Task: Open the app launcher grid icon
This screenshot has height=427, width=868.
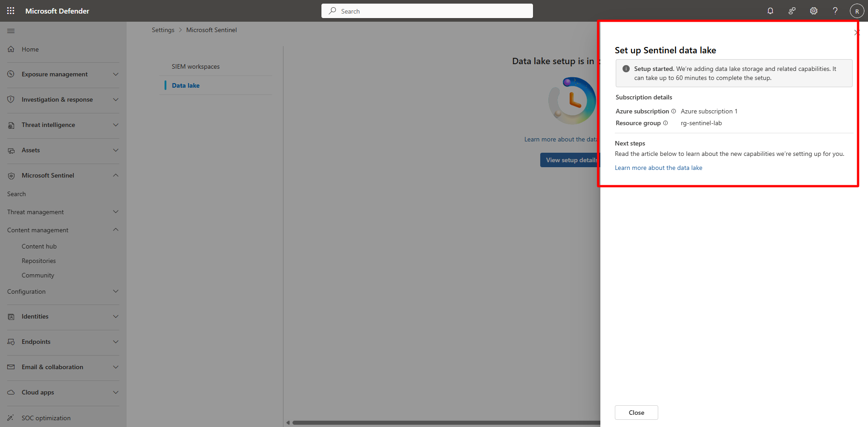Action: tap(11, 11)
